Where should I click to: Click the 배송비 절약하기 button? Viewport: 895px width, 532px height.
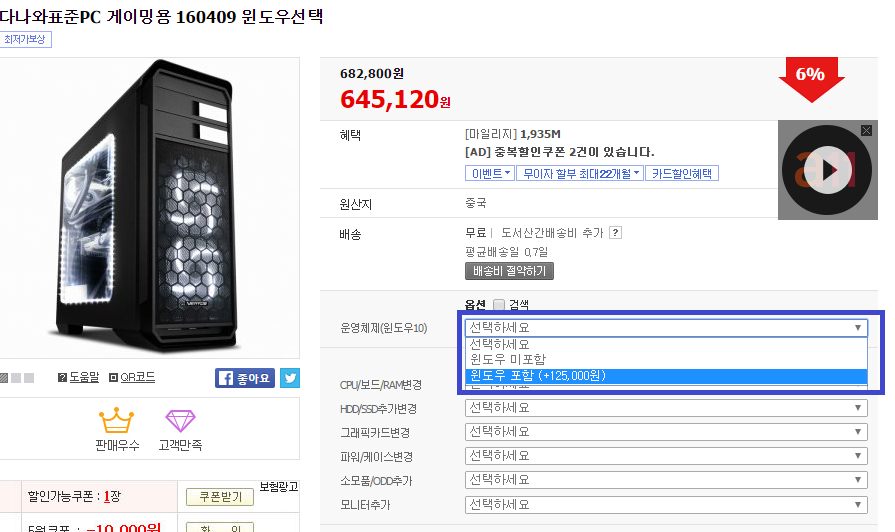[509, 271]
